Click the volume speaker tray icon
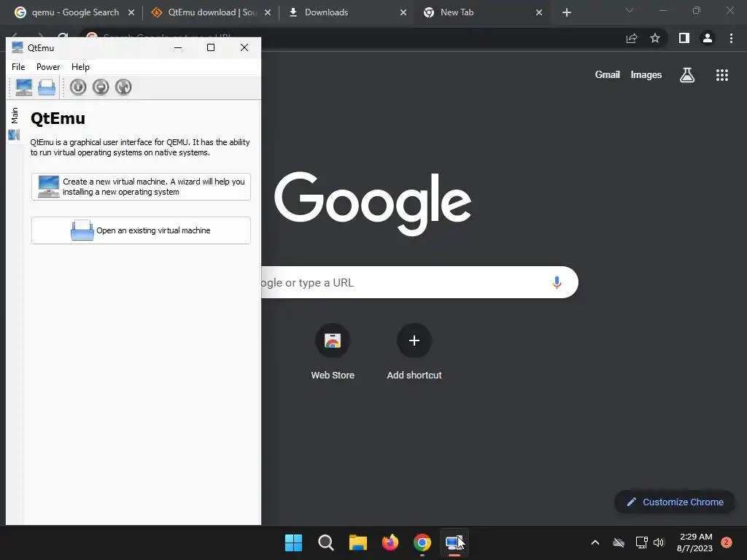The image size is (747, 560). (x=659, y=542)
